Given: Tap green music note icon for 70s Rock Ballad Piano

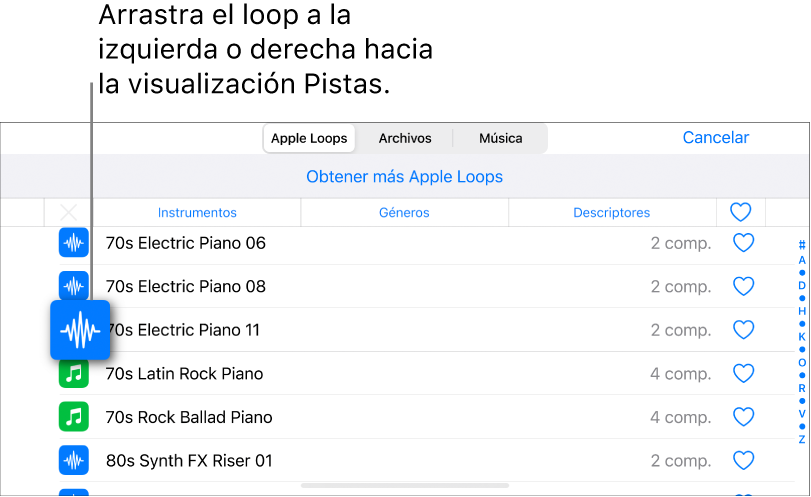Looking at the screenshot, I should click(x=73, y=417).
